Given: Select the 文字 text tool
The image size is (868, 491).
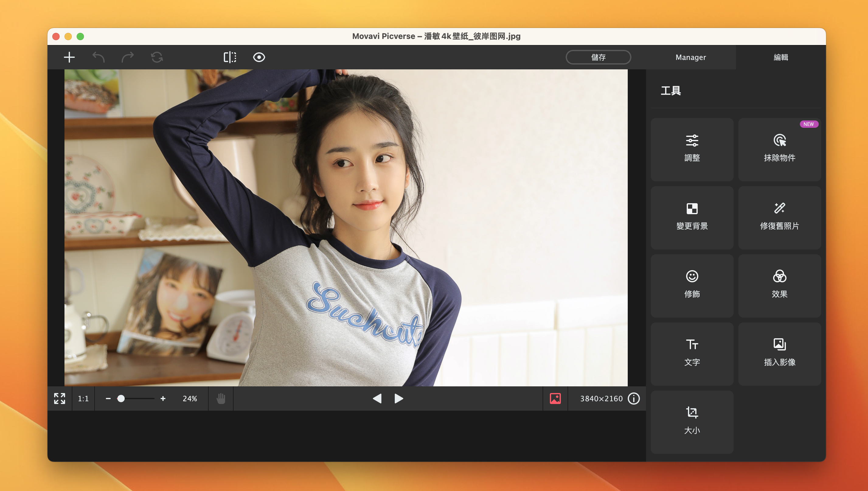Looking at the screenshot, I should pyautogui.click(x=692, y=353).
